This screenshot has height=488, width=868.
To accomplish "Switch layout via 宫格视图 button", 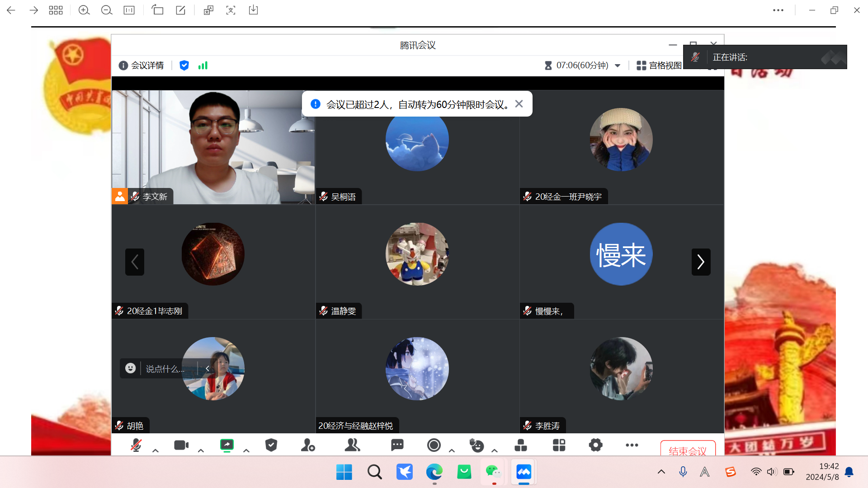I will tap(659, 66).
